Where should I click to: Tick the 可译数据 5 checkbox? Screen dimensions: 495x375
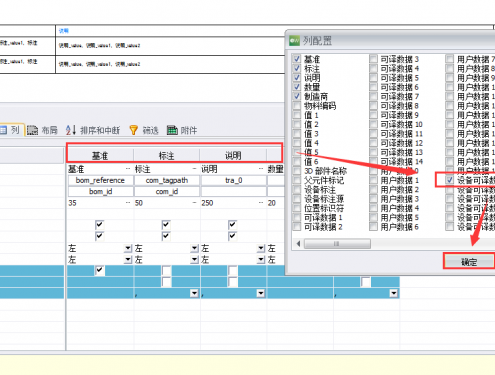pos(373,78)
